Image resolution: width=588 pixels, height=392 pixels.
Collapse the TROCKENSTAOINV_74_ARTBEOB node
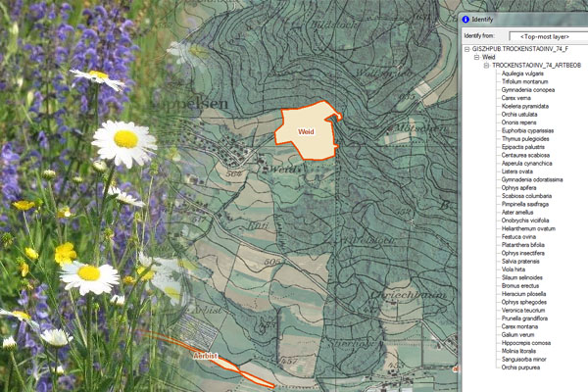coord(485,66)
